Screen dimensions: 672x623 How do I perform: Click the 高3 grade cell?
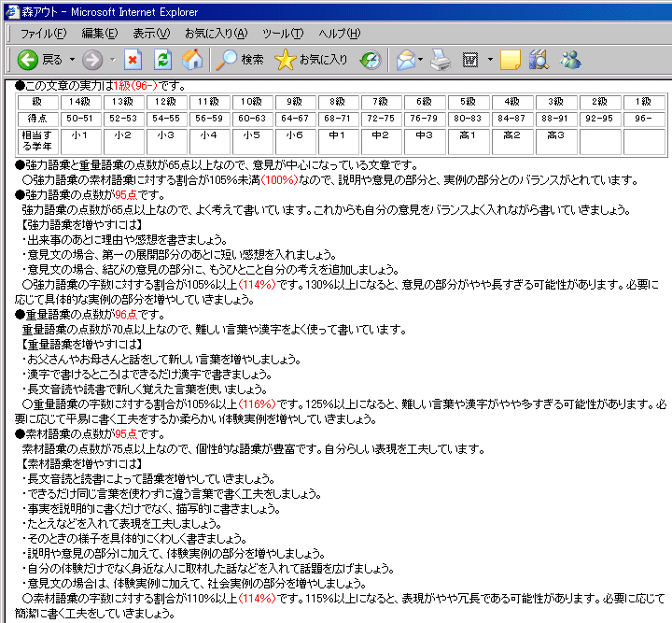click(x=556, y=141)
